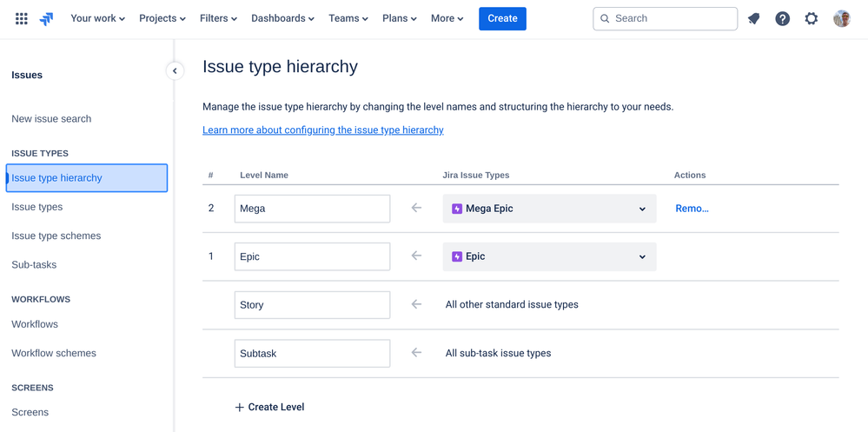The image size is (868, 432).
Task: Click the Create Level button
Action: 269,407
